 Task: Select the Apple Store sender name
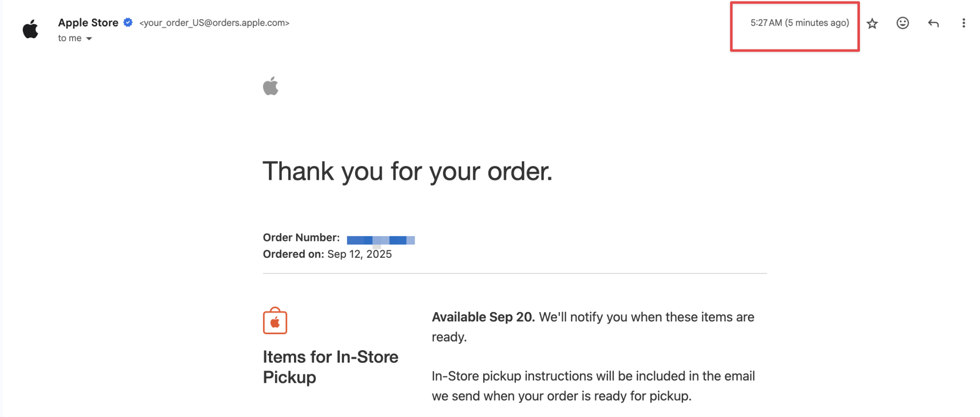(88, 23)
